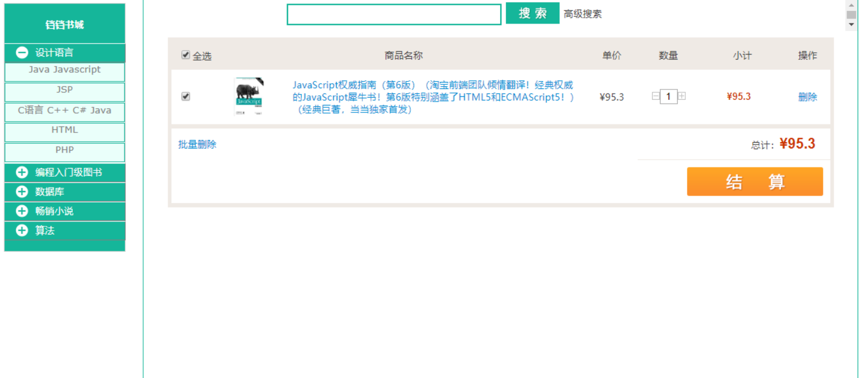868x378 pixels.
Task: Collapse the 设计语言 category via minus icon
Action: pyautogui.click(x=22, y=52)
